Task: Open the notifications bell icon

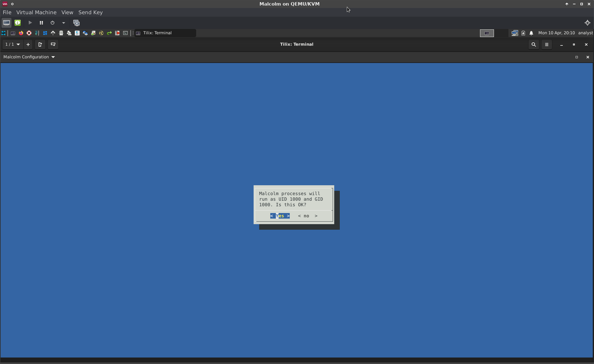Action: point(531,33)
